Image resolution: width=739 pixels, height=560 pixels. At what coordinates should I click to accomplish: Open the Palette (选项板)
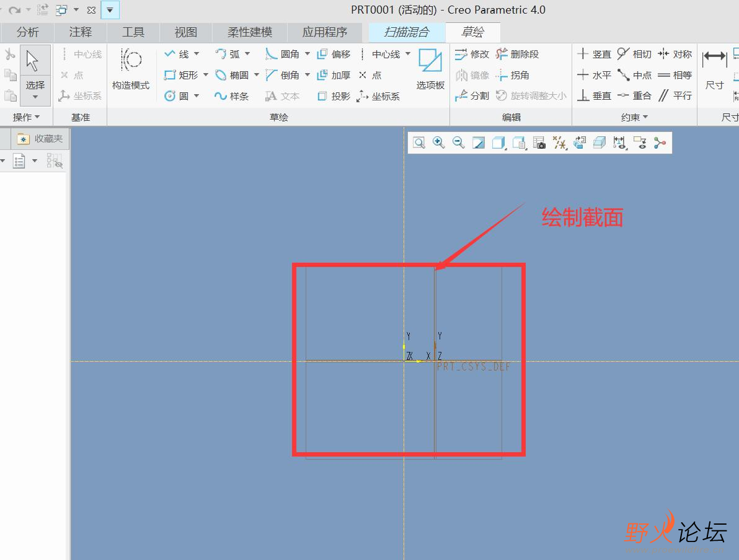point(430,69)
